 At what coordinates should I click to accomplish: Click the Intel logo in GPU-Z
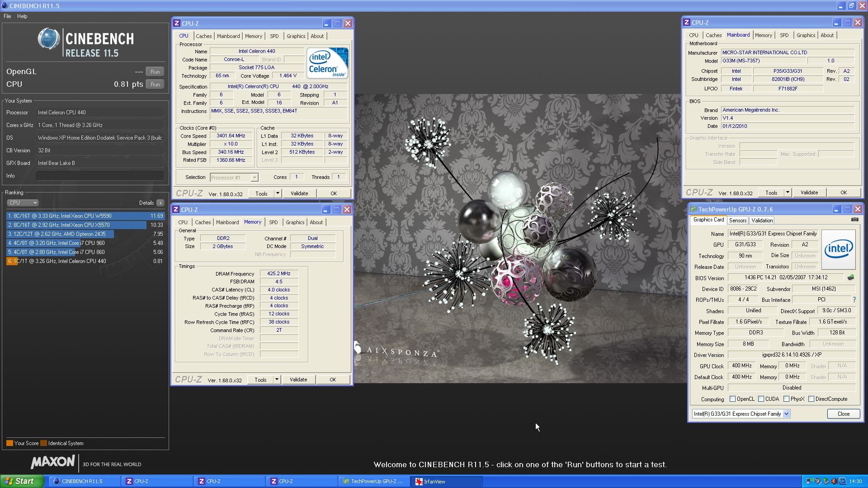pyautogui.click(x=838, y=249)
